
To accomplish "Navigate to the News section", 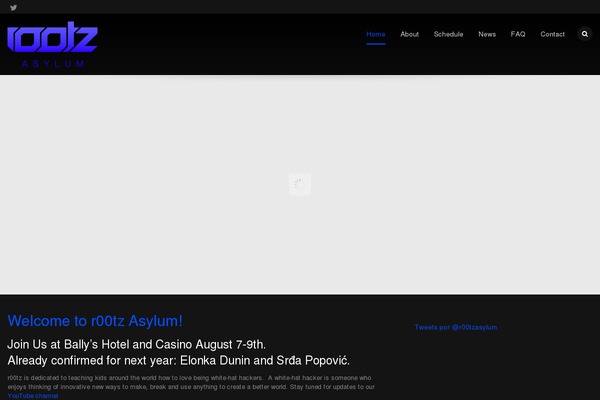I will pos(487,34).
